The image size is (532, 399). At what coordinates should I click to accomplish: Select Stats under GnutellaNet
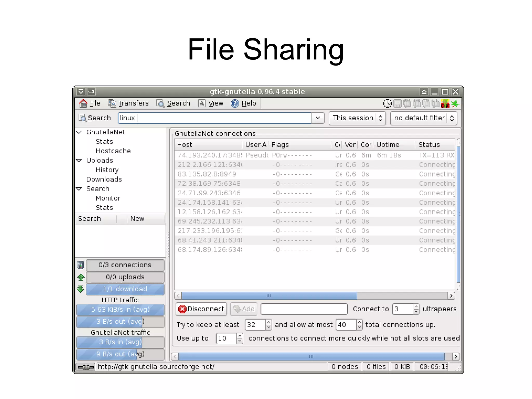pyautogui.click(x=104, y=142)
